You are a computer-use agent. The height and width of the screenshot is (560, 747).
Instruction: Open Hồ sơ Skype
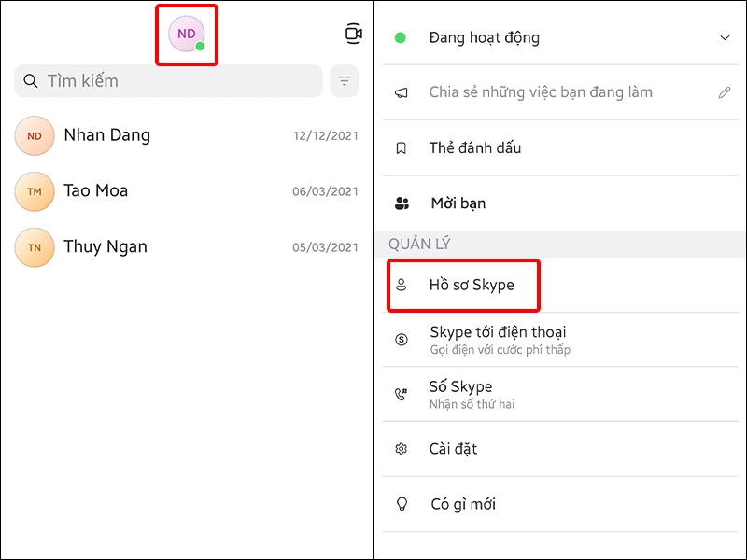561,286
